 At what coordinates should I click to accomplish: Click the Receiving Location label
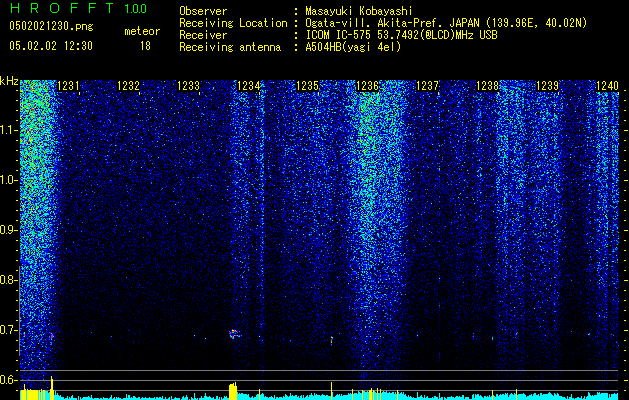pyautogui.click(x=233, y=23)
